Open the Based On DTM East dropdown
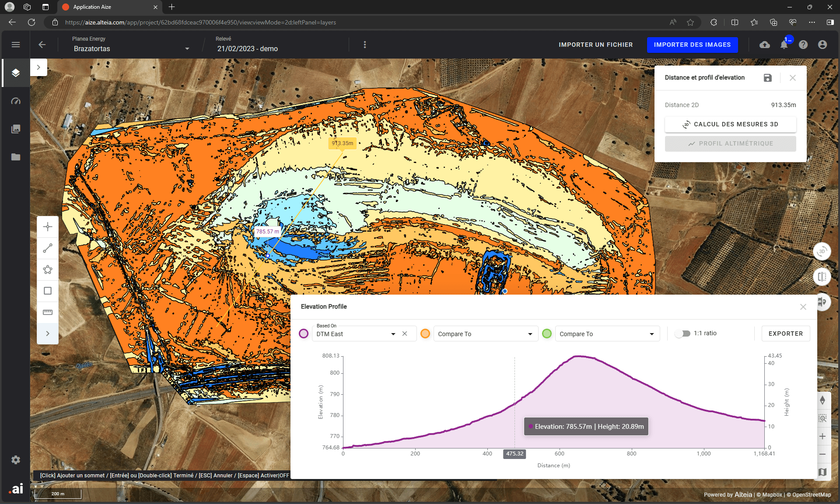Viewport: 840px width, 504px height. coord(393,334)
